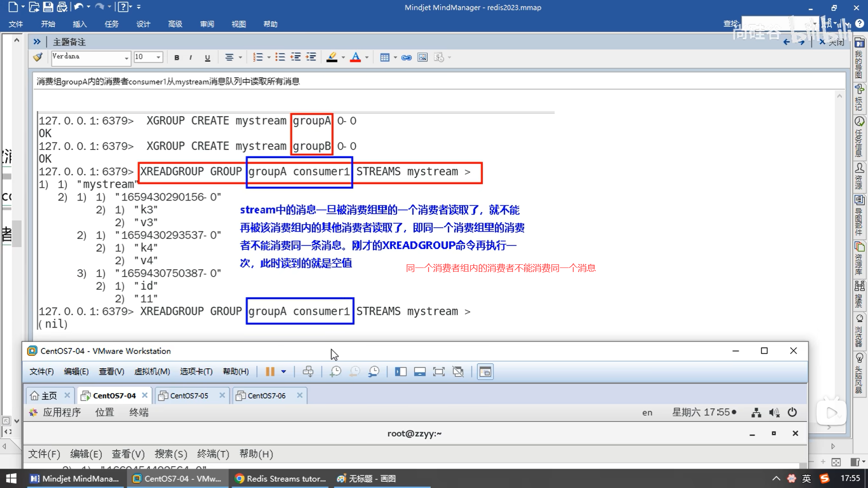Switch to the CentOS7-05 tab

tap(189, 395)
